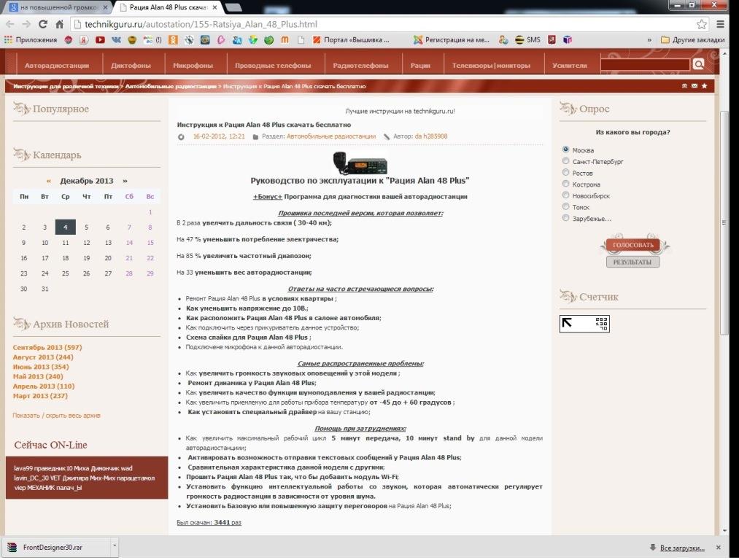Open the Другие закладки folder
This screenshot has height=560, width=739.
click(x=693, y=40)
